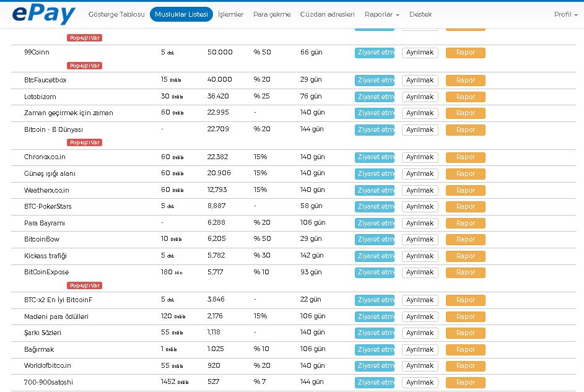Visit BTC-x2 En İyi BitcoinF faucet

tap(374, 300)
